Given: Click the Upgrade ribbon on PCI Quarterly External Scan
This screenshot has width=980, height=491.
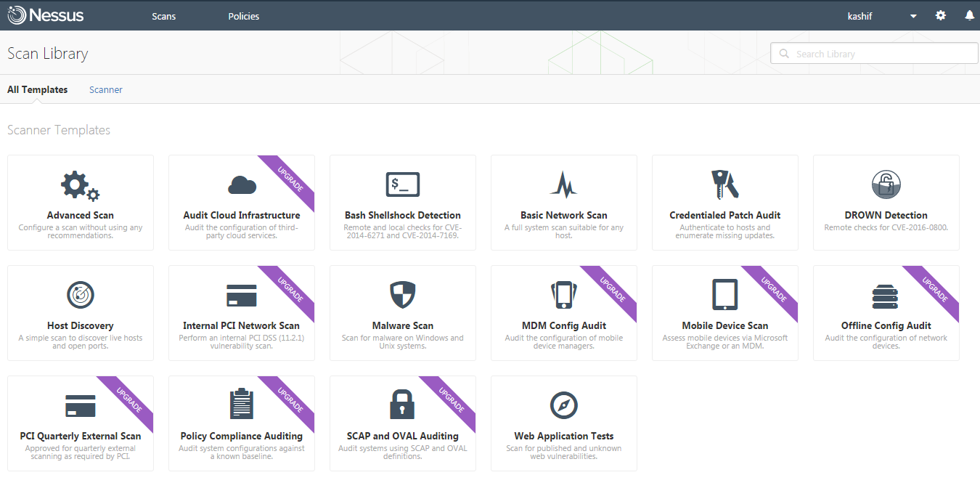Looking at the screenshot, I should click(x=129, y=399).
